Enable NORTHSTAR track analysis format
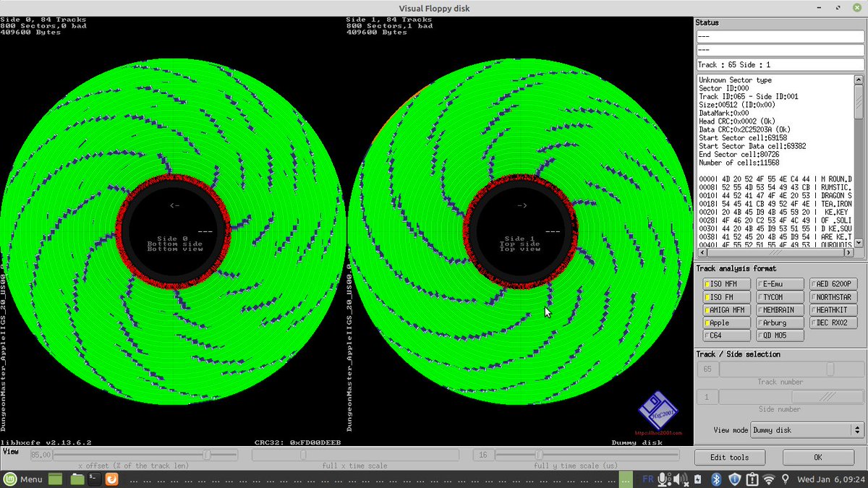This screenshot has height=488, width=868. tap(833, 297)
